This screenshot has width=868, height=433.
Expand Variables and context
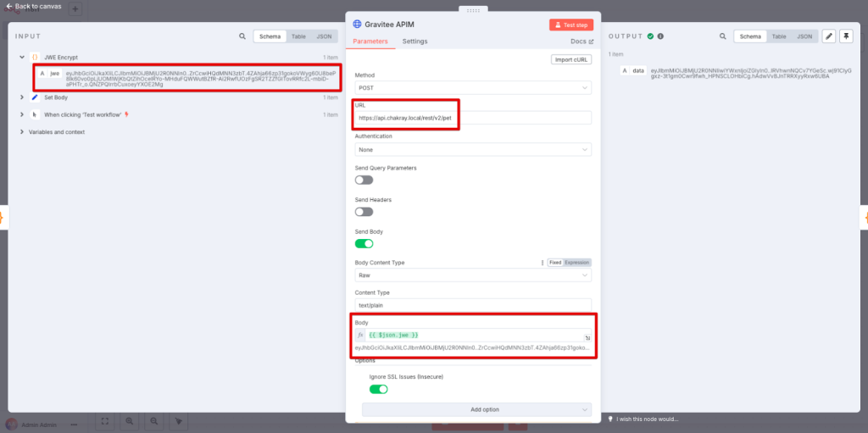21,132
